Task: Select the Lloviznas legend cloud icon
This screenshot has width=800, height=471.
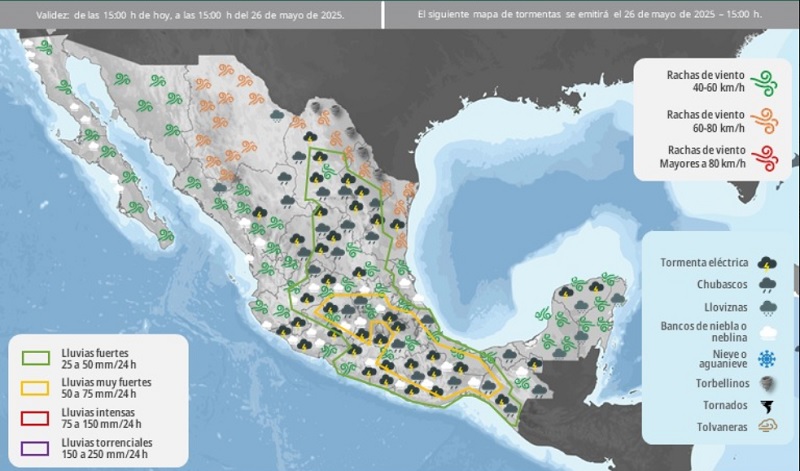Action: 767,308
